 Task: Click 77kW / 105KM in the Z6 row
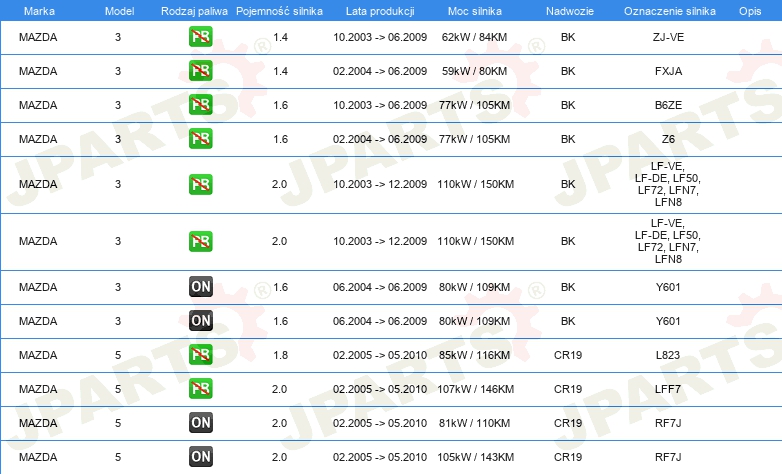point(474,139)
